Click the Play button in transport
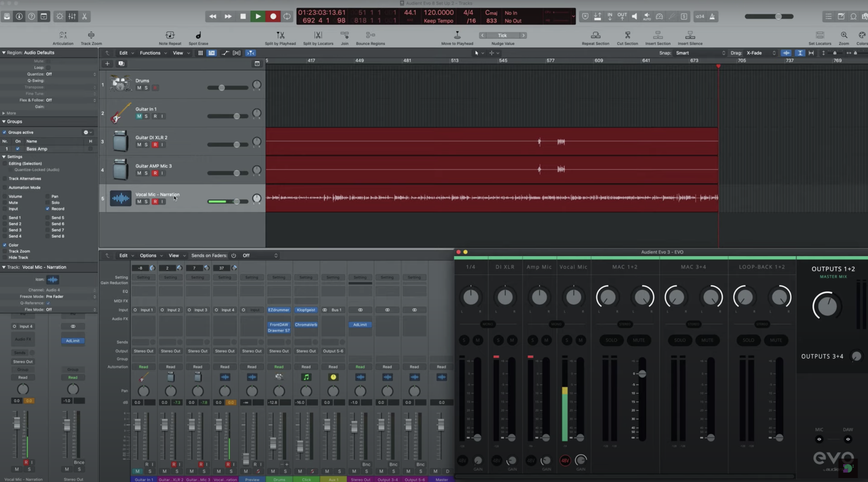 pyautogui.click(x=258, y=17)
